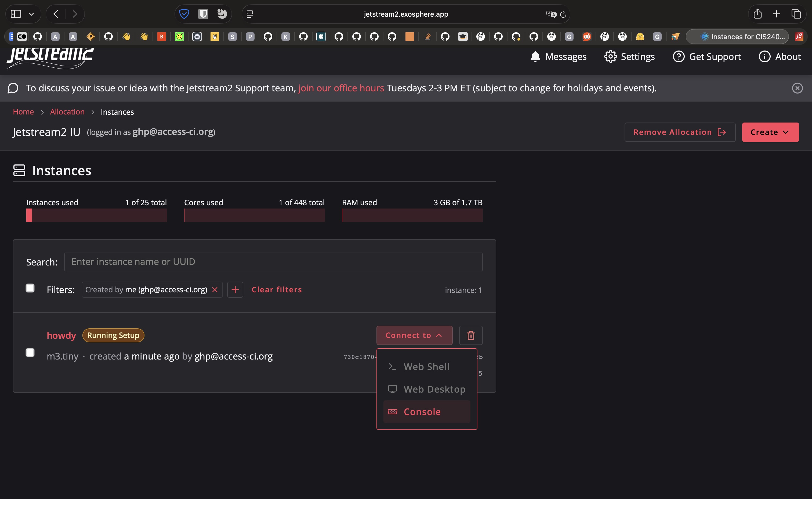Click the "m3.tiny" flavor text
The image size is (812, 510).
tap(62, 356)
